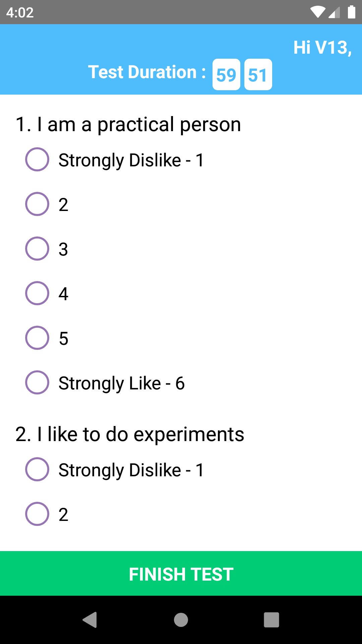Tap the minutes timer box showing 59
The width and height of the screenshot is (362, 644).
pyautogui.click(x=226, y=74)
